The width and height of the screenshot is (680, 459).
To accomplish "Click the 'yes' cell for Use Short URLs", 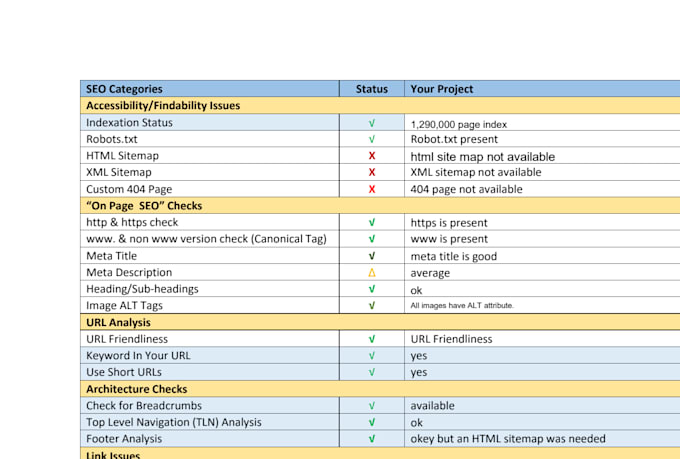I will [542, 372].
